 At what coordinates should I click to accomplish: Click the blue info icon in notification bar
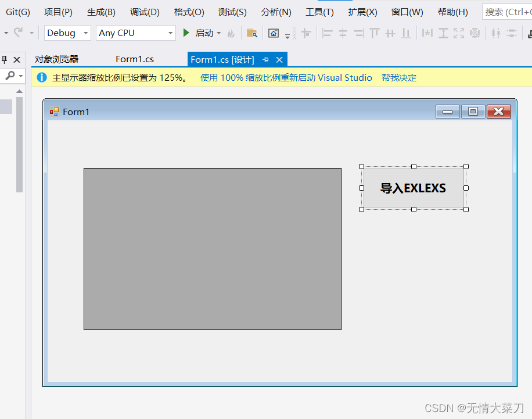(x=42, y=77)
